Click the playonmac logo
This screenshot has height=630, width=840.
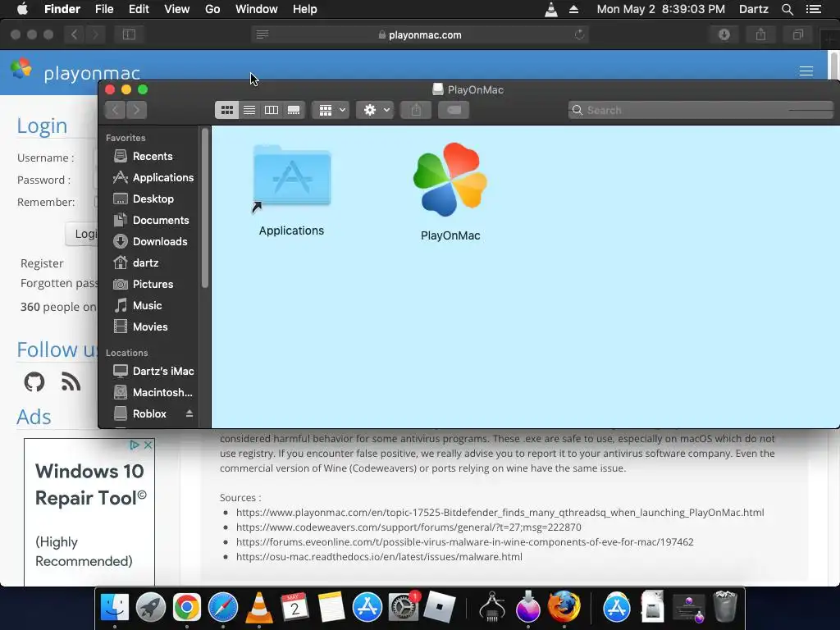(x=75, y=71)
